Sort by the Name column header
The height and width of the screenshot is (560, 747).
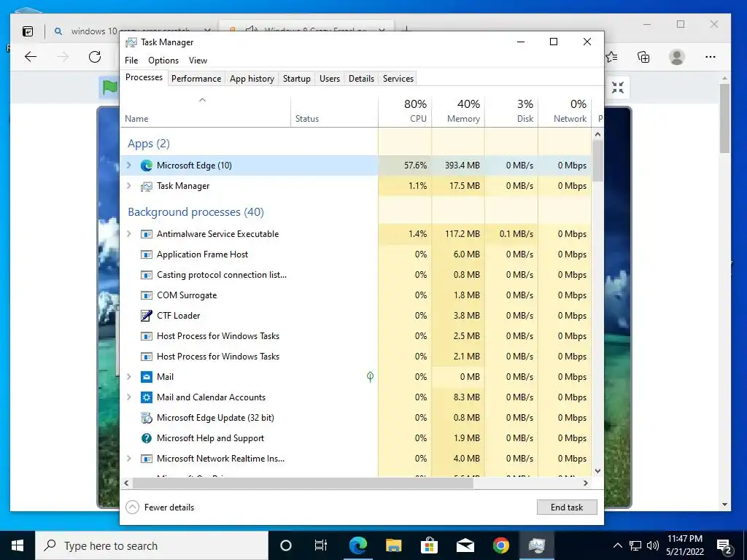[205, 112]
